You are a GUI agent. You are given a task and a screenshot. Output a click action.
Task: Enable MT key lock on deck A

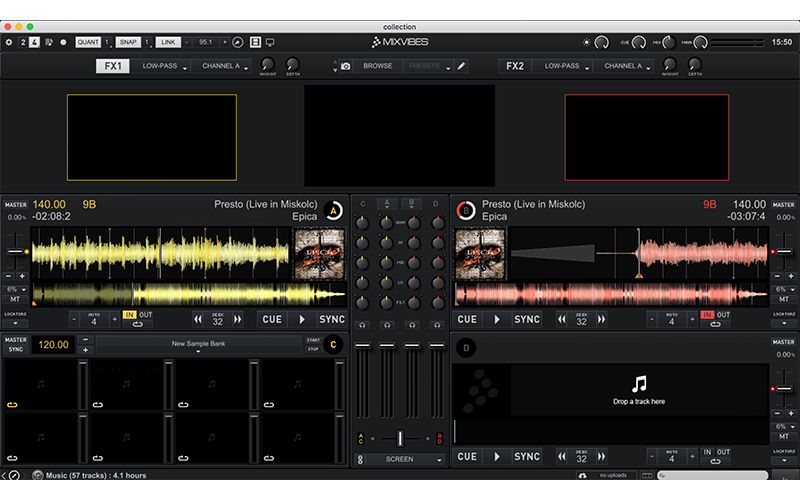click(x=15, y=299)
